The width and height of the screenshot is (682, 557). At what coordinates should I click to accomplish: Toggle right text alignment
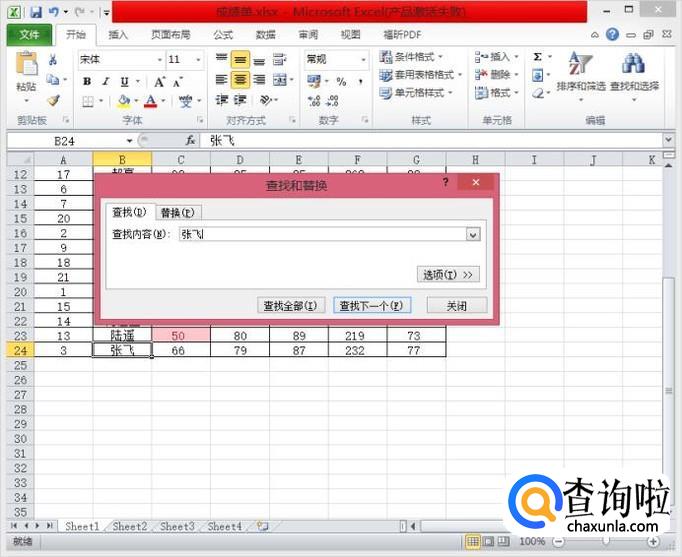coord(259,80)
